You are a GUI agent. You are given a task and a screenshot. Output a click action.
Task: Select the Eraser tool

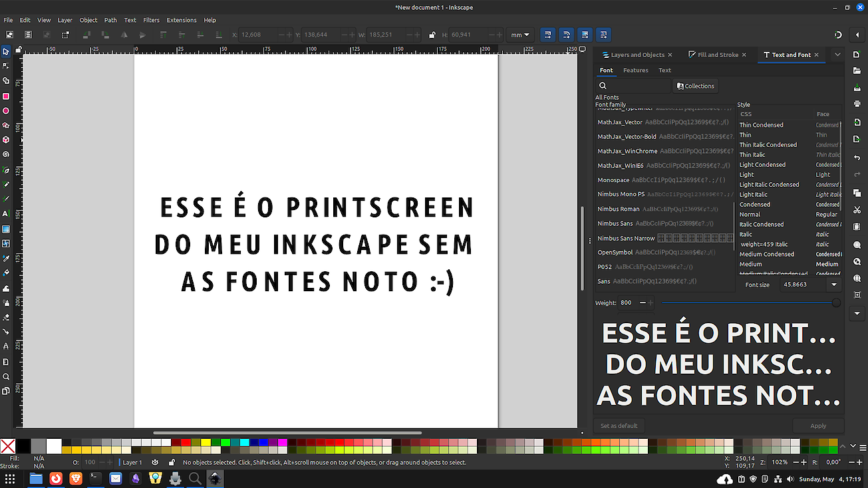coord(6,317)
